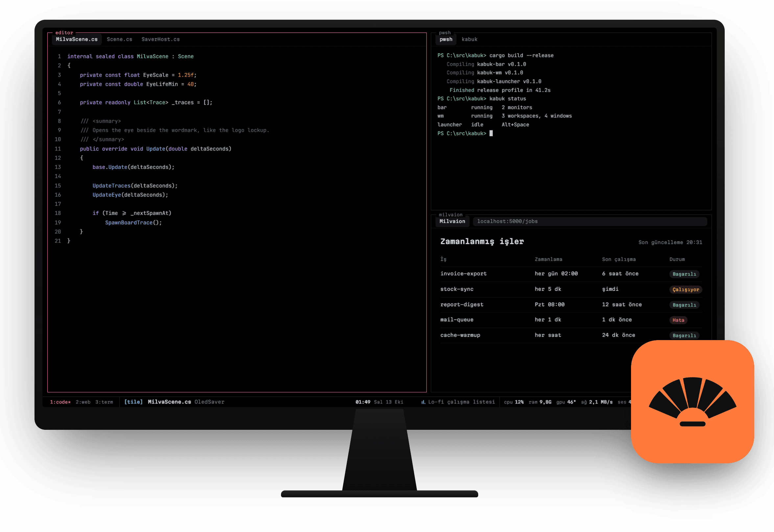Click the Durum column header
Screen dimensions: 774x532
[677, 259]
